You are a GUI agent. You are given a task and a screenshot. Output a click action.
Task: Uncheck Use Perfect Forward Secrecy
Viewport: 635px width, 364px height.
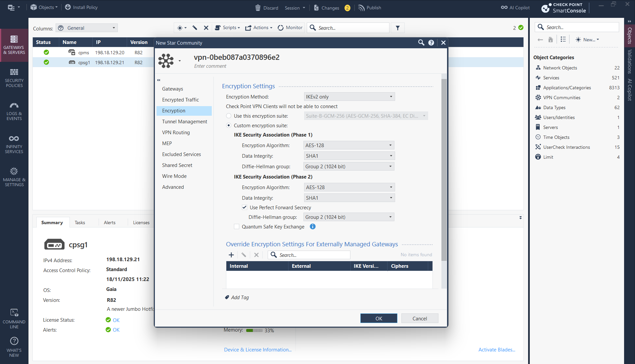pyautogui.click(x=245, y=207)
